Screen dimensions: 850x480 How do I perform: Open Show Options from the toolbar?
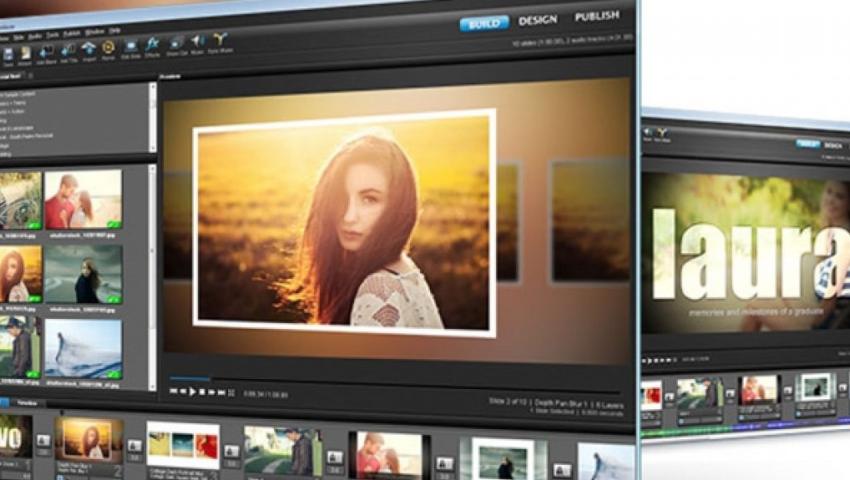click(177, 45)
